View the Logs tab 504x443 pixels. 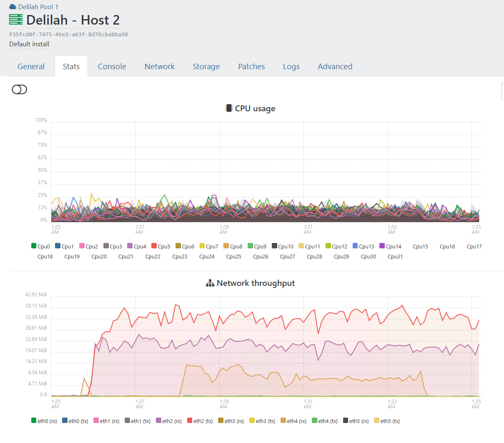click(x=291, y=67)
